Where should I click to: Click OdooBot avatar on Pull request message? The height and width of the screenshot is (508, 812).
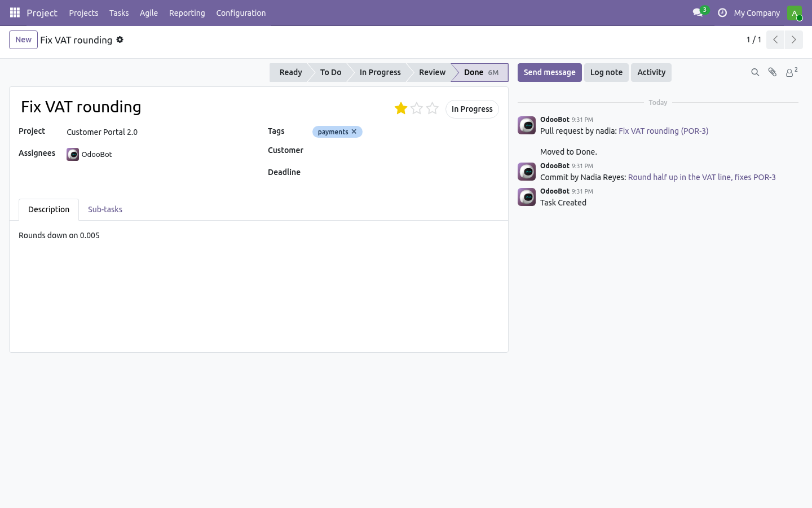[x=527, y=125]
